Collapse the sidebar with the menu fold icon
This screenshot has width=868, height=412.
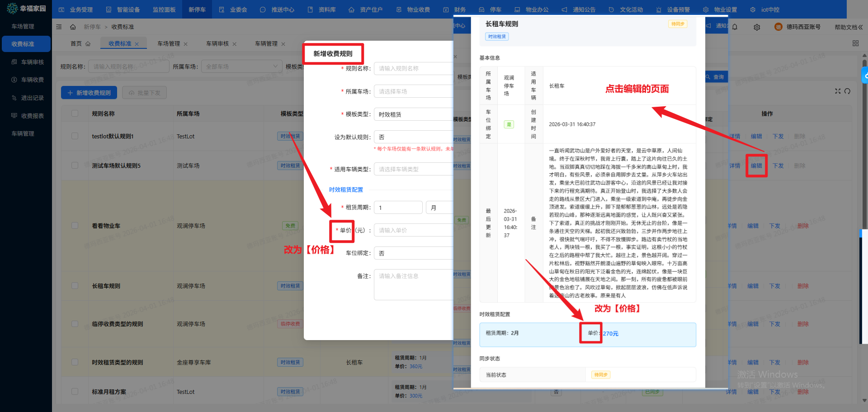coord(59,27)
